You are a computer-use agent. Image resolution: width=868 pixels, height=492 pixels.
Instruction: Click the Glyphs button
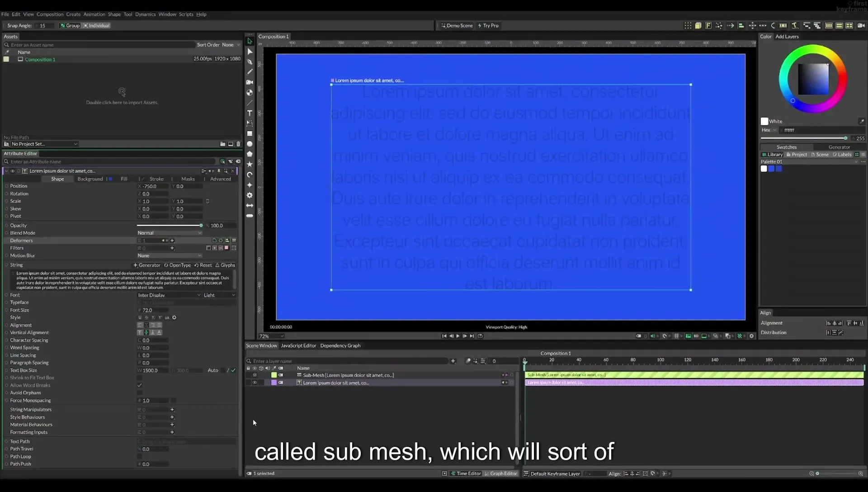225,265
